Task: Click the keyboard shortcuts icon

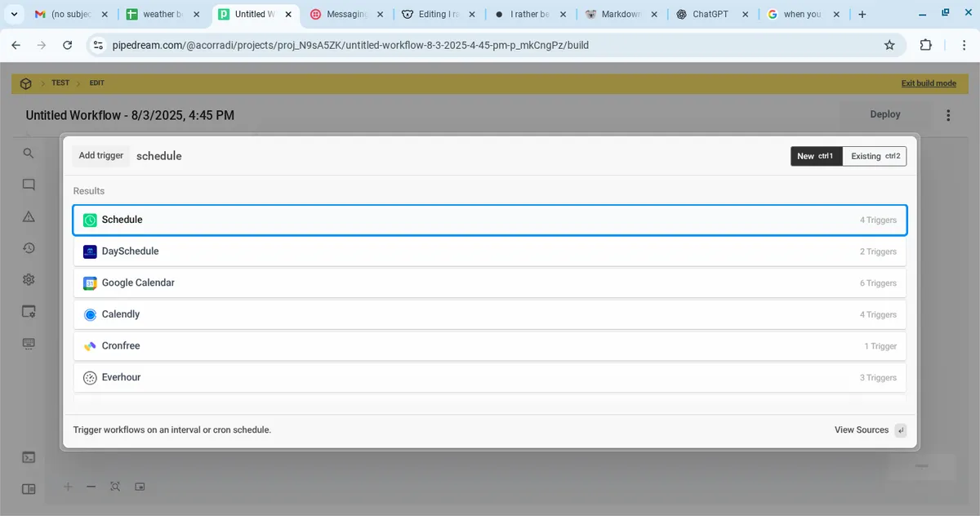Action: point(29,343)
